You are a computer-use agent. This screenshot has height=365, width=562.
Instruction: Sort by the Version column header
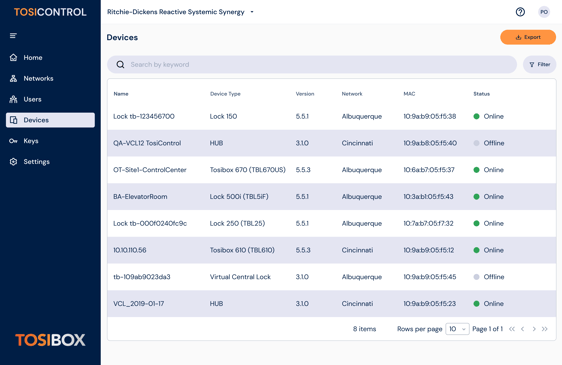305,94
